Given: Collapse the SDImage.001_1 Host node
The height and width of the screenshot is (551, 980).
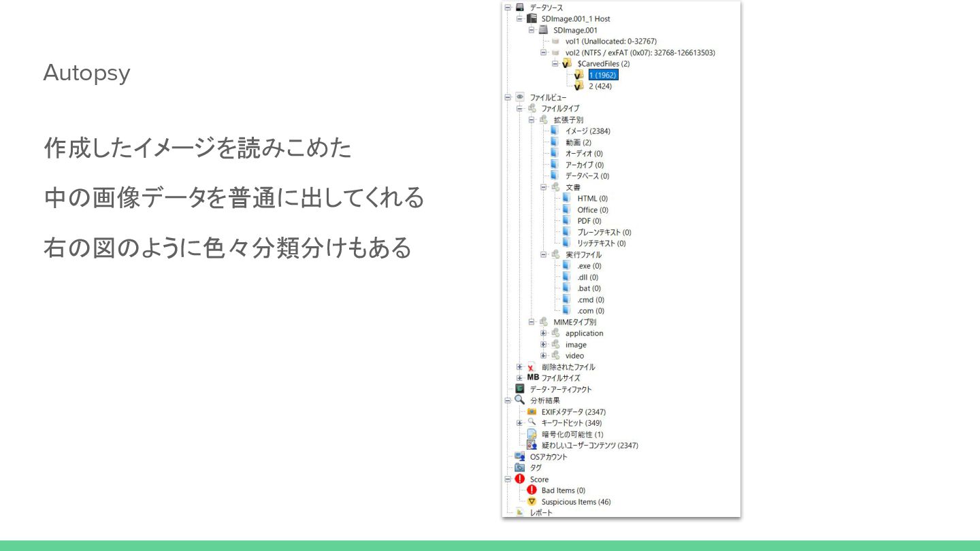Looking at the screenshot, I should click(519, 18).
